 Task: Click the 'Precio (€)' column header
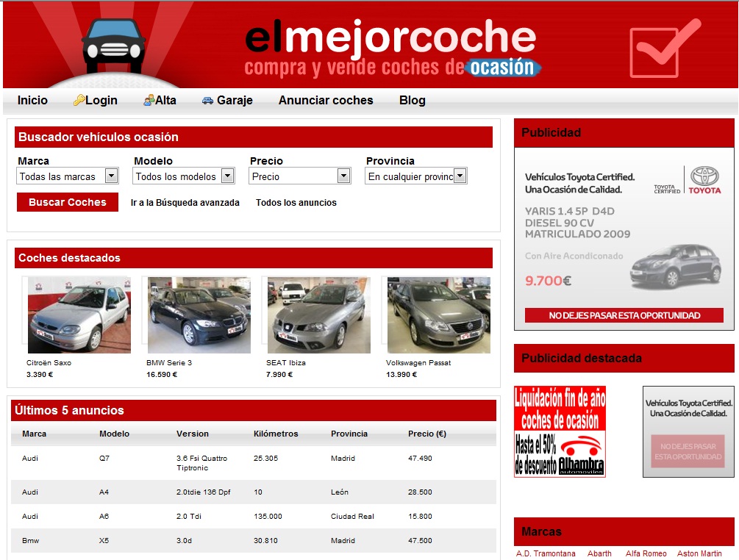point(427,434)
